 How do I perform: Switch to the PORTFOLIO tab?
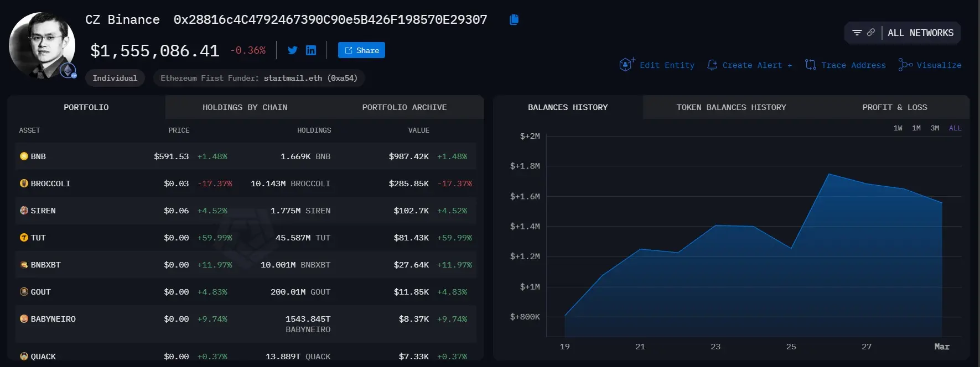pos(86,107)
